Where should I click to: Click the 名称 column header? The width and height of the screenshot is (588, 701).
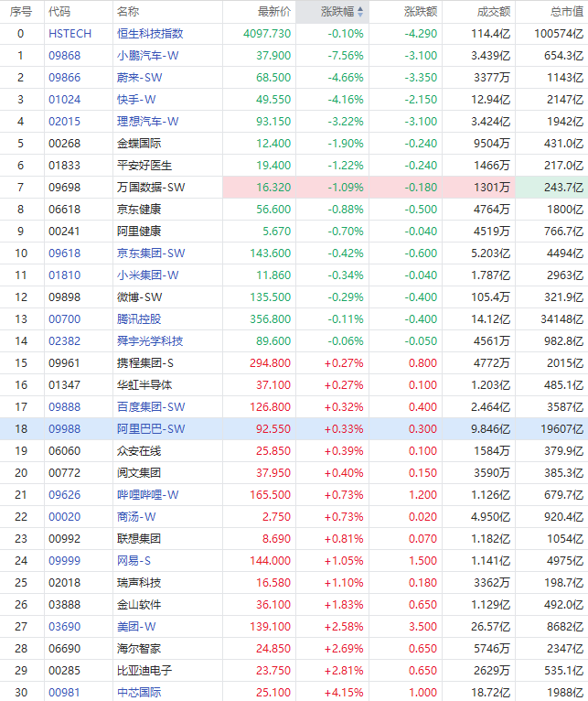coord(128,12)
